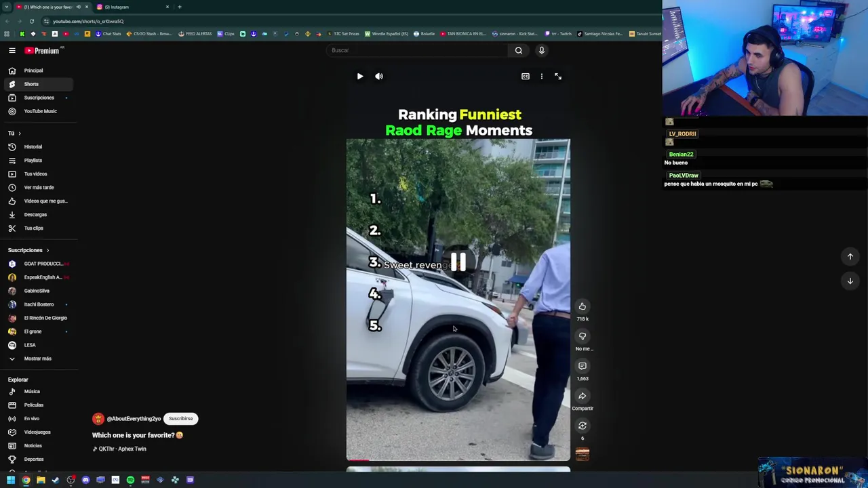Expand the Tú section chevron
Screen dimensions: 868x488
[20, 134]
